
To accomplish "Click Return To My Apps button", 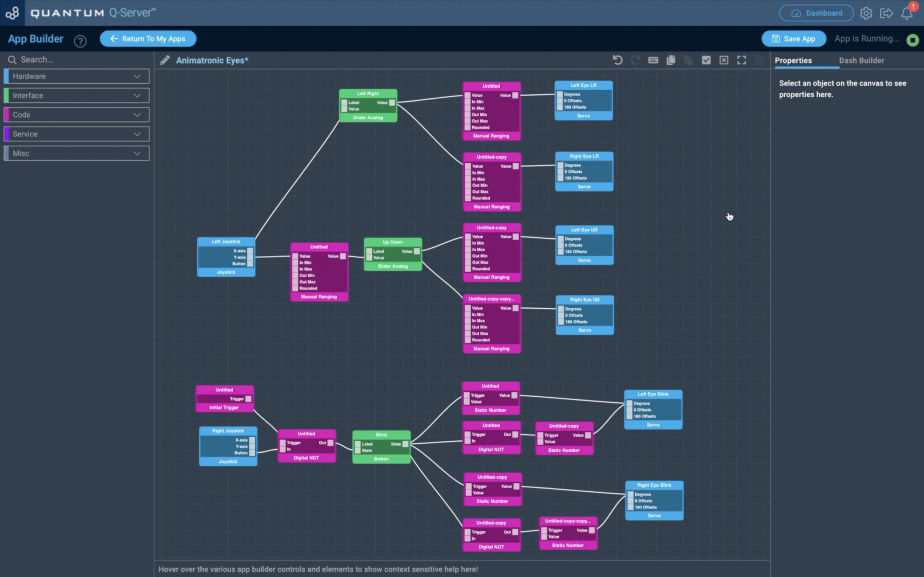I will [x=148, y=39].
